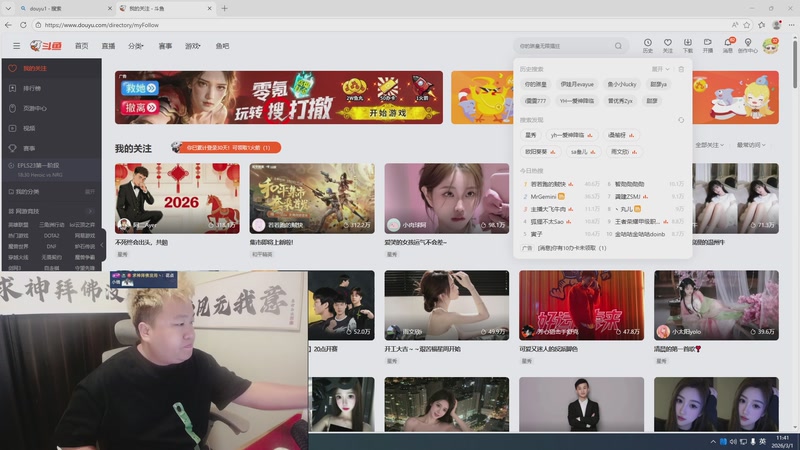Image resolution: width=800 pixels, height=450 pixels.
Task: Open the 2026 red horse stream thumbnail
Action: pyautogui.click(x=177, y=198)
